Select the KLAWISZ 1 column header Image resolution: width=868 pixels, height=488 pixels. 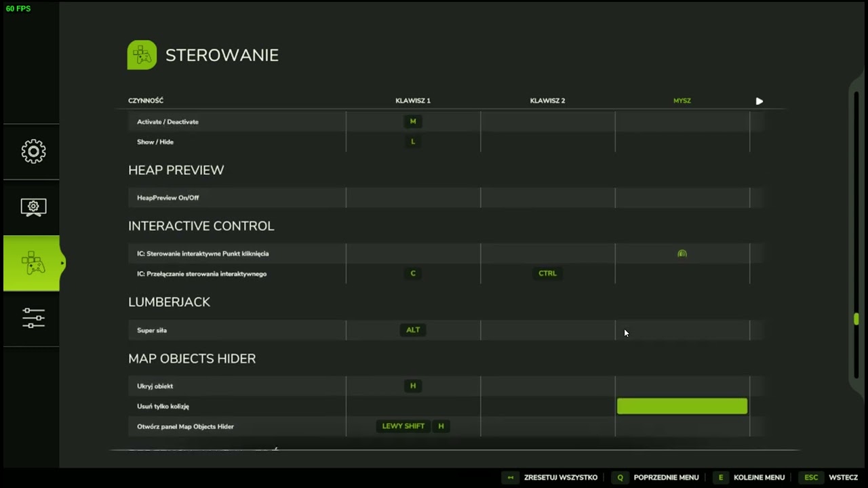click(x=413, y=100)
